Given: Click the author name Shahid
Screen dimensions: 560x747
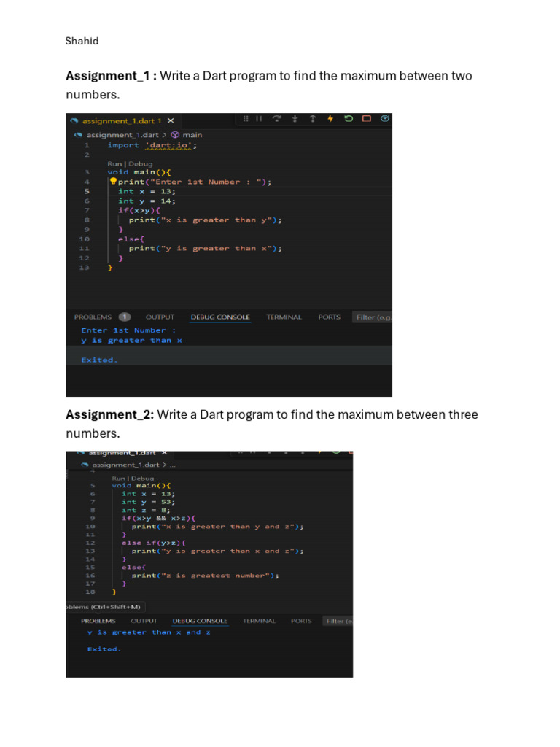Looking at the screenshot, I should click(x=82, y=41).
